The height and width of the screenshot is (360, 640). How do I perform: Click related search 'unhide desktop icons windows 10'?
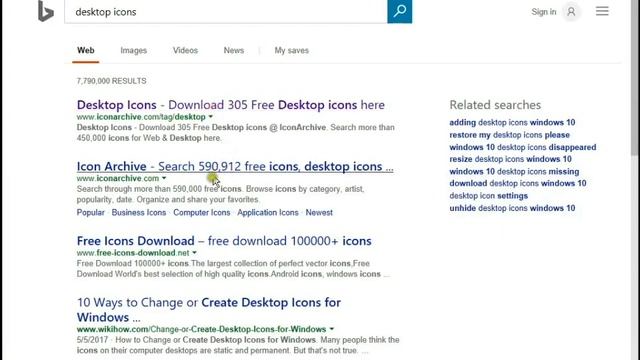(x=512, y=208)
